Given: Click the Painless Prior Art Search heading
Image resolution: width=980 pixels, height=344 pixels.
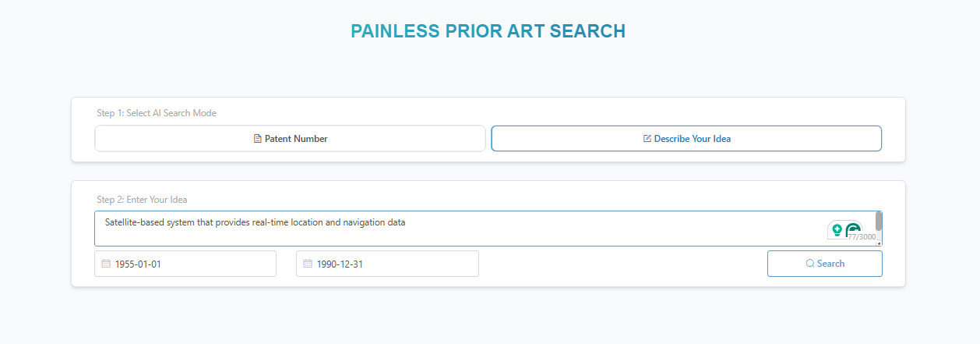Looking at the screenshot, I should pyautogui.click(x=488, y=31).
